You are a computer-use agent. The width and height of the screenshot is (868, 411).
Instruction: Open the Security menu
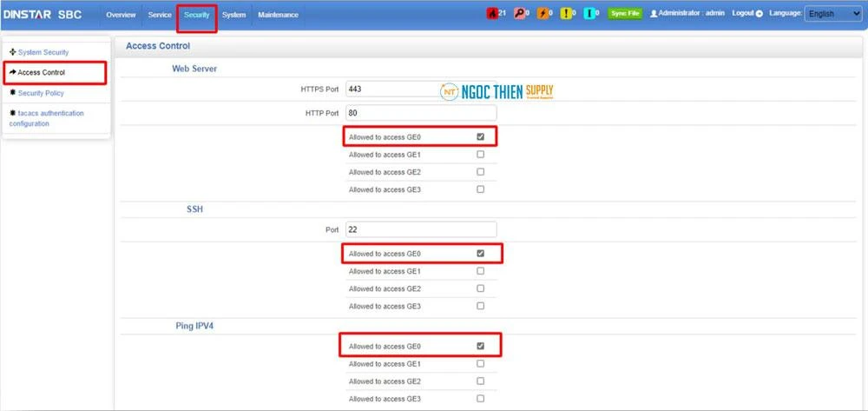(197, 15)
